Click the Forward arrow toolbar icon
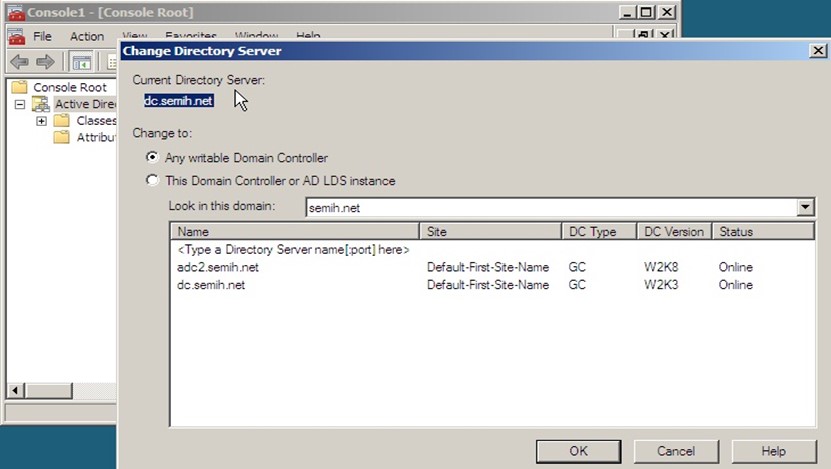Image resolution: width=831 pixels, height=469 pixels. point(44,62)
